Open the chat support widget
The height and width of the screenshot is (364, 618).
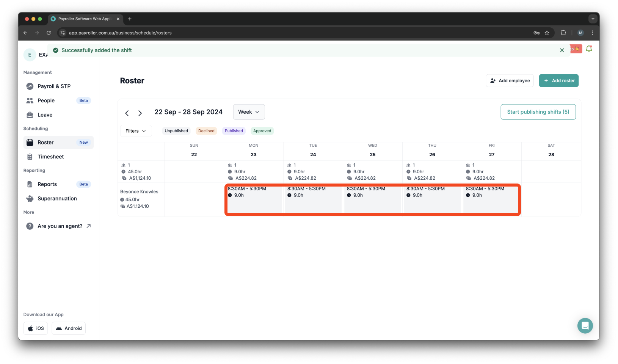pyautogui.click(x=585, y=326)
